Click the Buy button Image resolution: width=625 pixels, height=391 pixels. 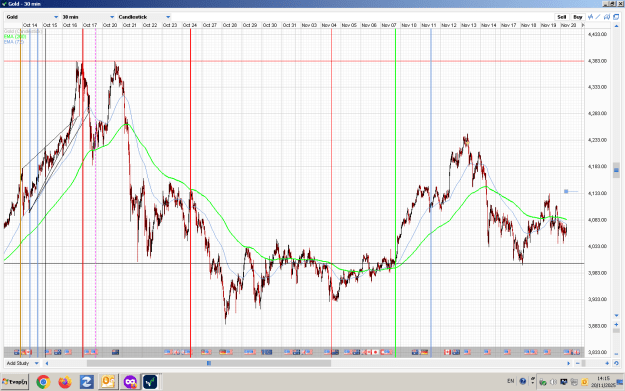click(x=578, y=17)
